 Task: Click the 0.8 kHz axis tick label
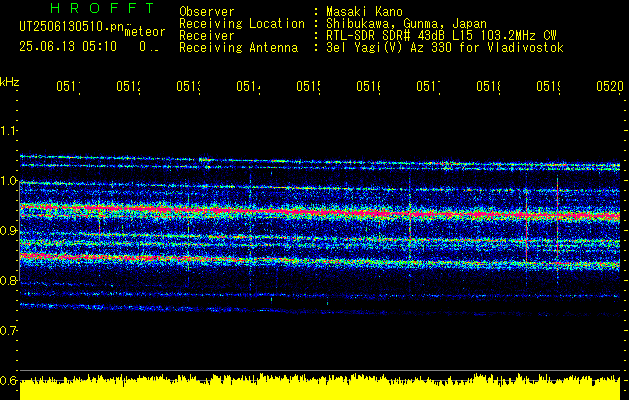(x=8, y=280)
